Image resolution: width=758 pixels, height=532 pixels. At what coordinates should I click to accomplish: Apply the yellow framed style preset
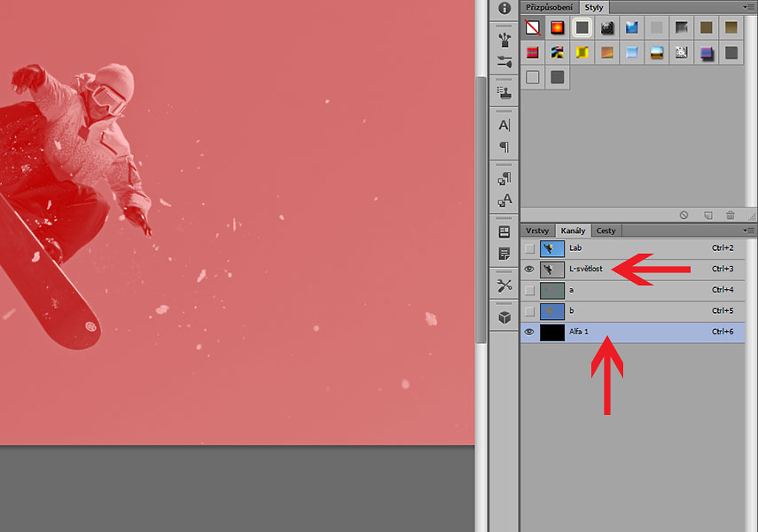(582, 52)
